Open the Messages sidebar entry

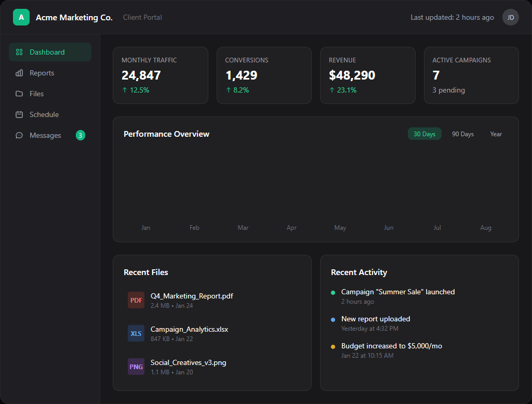[44, 135]
